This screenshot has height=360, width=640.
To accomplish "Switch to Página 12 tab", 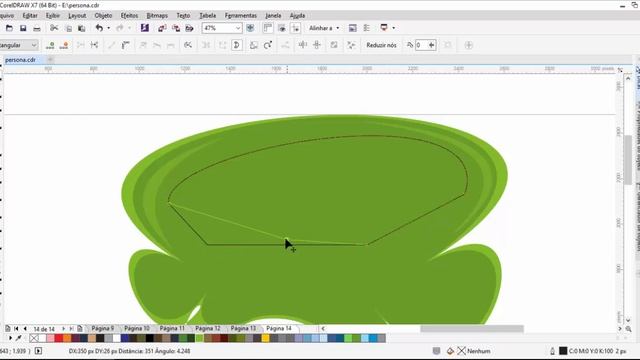I will click(207, 328).
